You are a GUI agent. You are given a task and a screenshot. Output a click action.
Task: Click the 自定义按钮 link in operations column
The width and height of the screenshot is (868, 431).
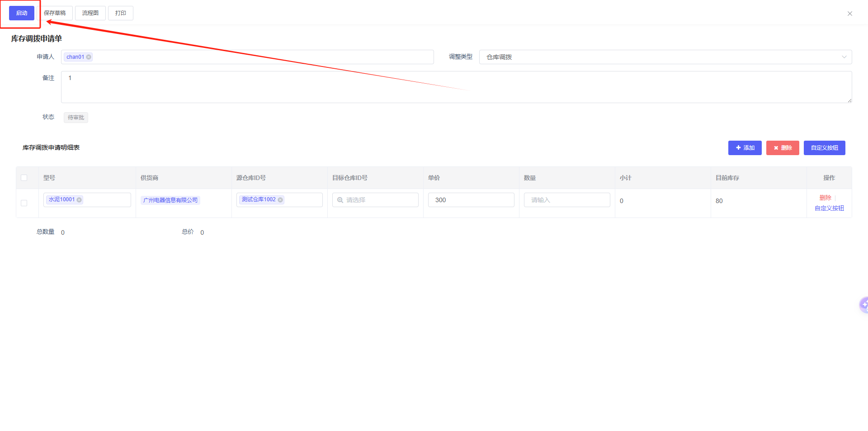[829, 208]
